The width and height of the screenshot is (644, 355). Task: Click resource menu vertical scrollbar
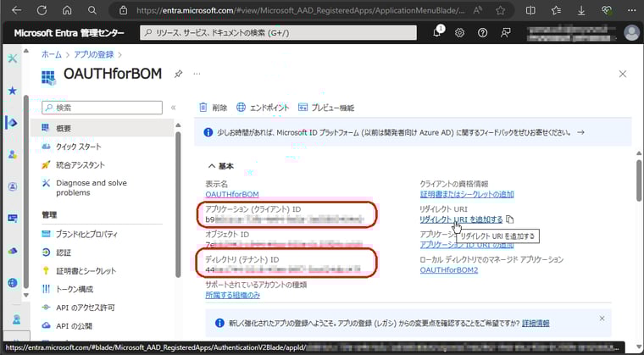[x=178, y=203]
